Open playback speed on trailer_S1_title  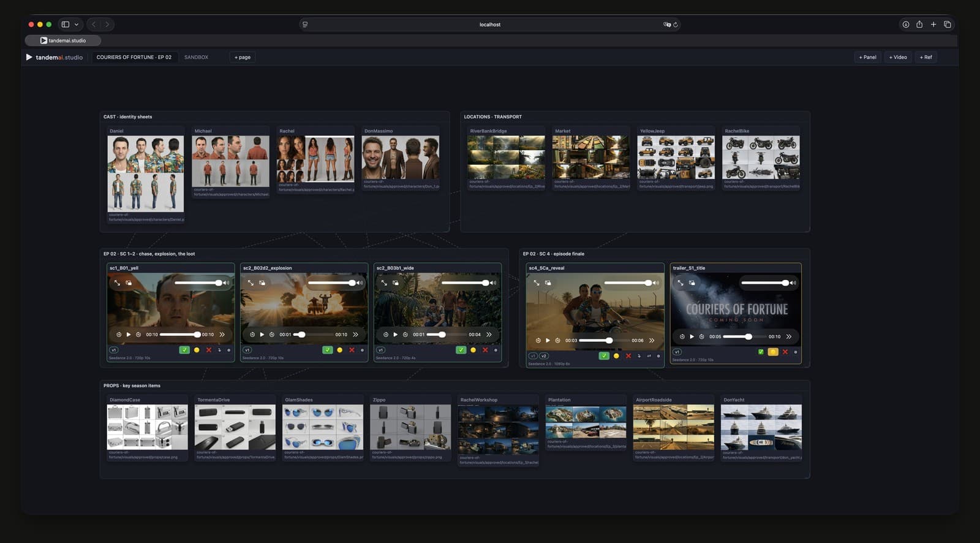coord(789,336)
